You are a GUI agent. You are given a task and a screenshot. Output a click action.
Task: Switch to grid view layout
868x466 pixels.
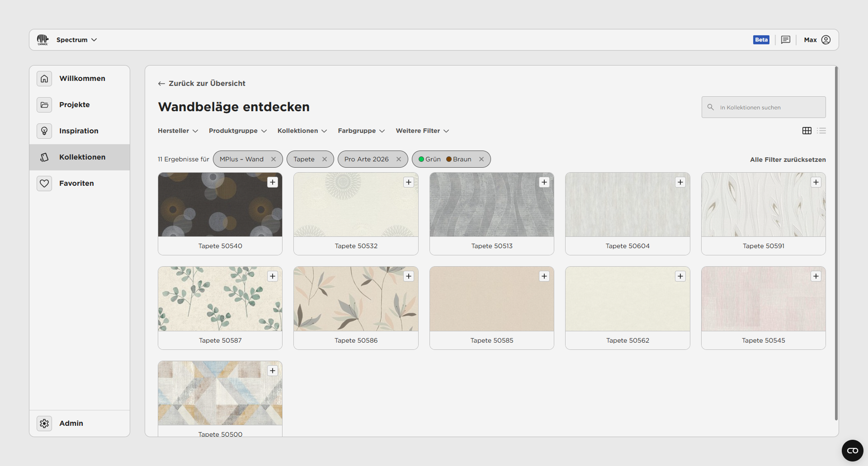click(807, 131)
